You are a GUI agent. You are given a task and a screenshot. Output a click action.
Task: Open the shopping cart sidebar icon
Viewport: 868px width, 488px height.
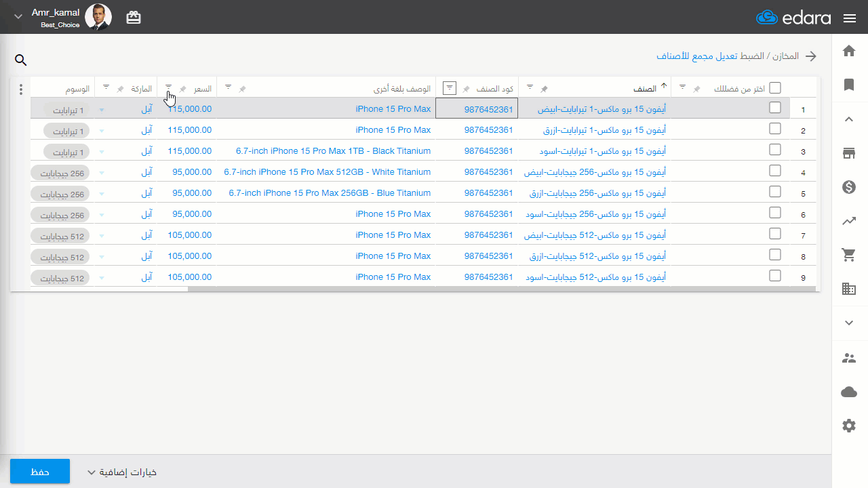tap(848, 255)
